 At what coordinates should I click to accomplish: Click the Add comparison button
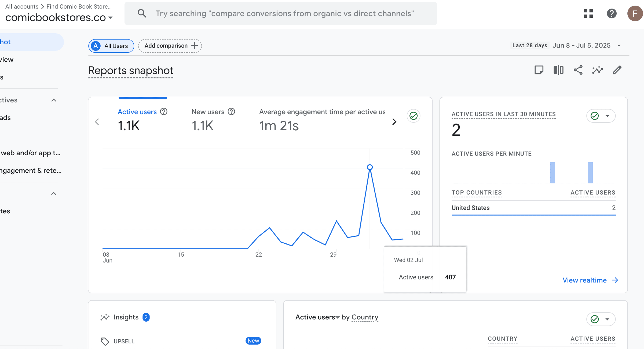click(170, 46)
